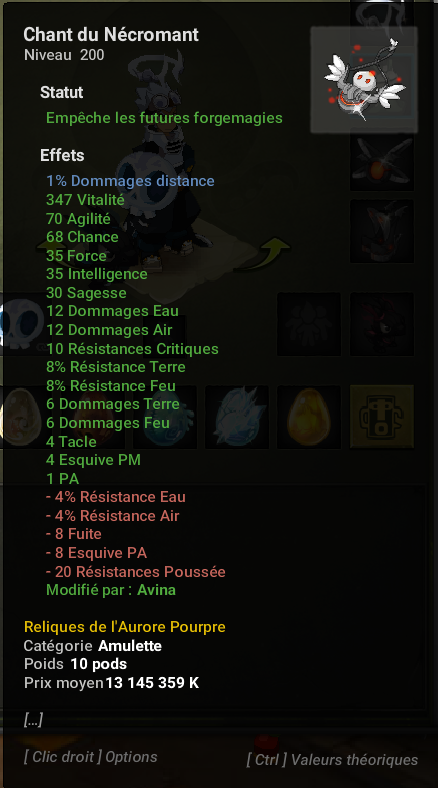Click the golden egg Dofus slot
Viewport: 438px width, 788px height.
click(x=309, y=417)
